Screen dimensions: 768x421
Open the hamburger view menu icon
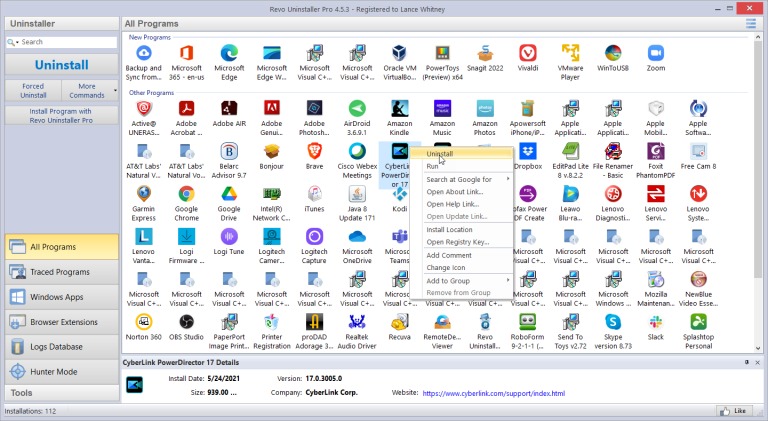[750, 23]
